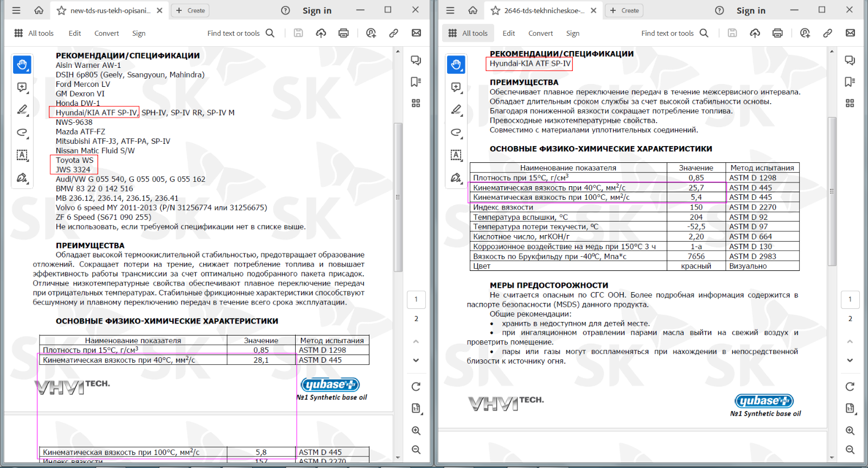Zoom out on left window document
868x468 pixels.
pos(416,450)
